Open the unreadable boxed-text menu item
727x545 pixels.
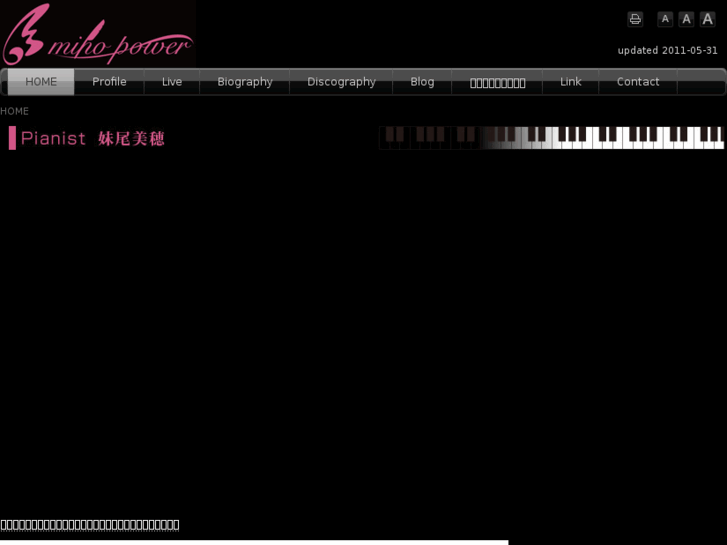pos(497,83)
